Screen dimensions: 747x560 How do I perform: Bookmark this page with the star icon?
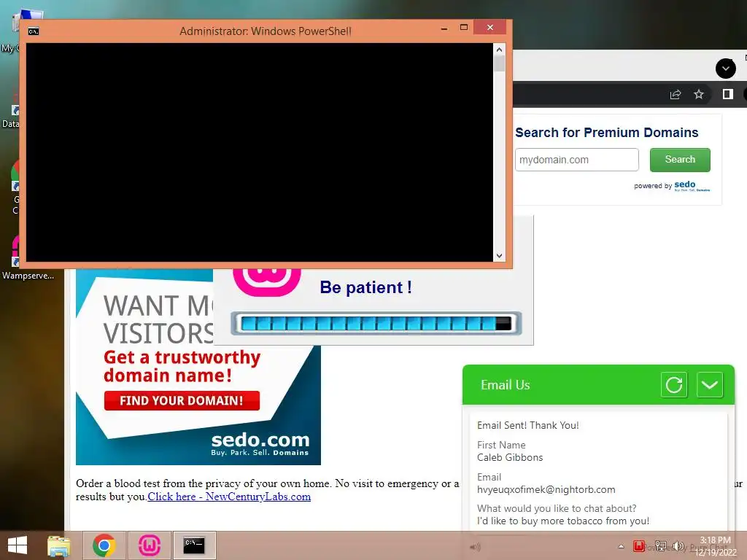coord(698,94)
